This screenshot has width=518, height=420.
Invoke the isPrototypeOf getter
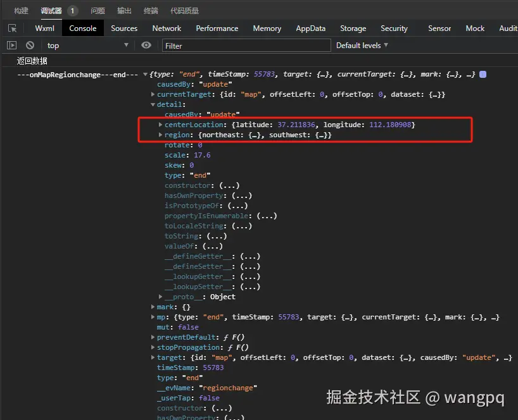237,206
